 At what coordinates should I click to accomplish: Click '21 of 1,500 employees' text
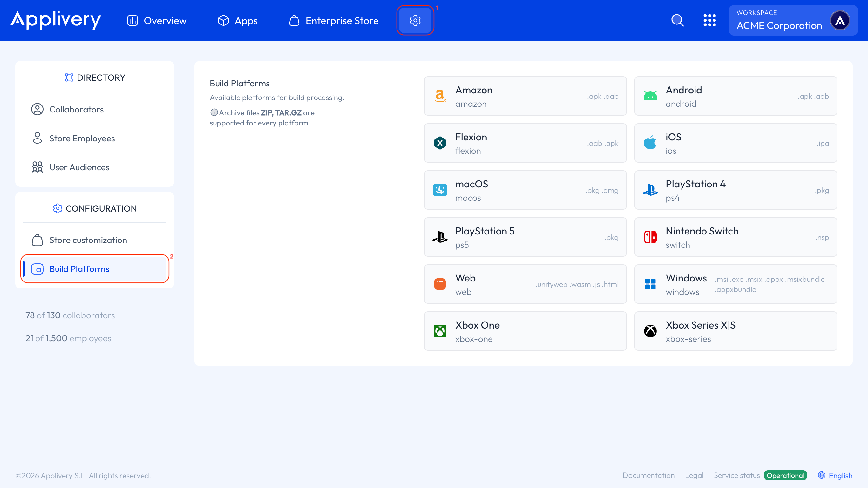click(68, 338)
